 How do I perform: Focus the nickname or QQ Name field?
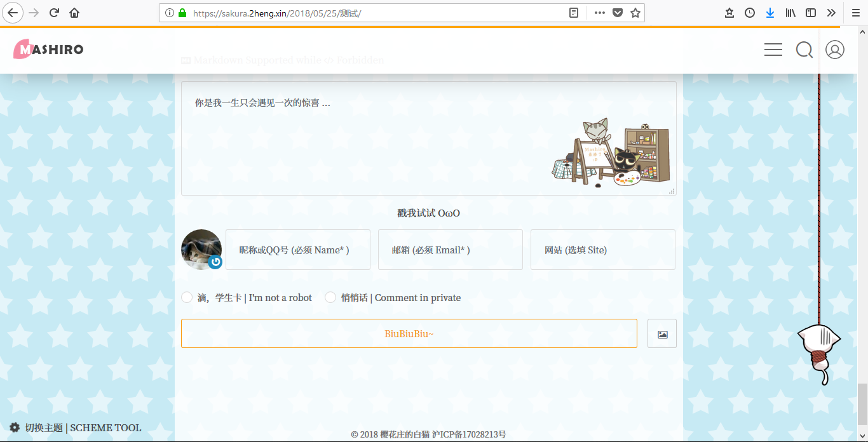pos(298,250)
